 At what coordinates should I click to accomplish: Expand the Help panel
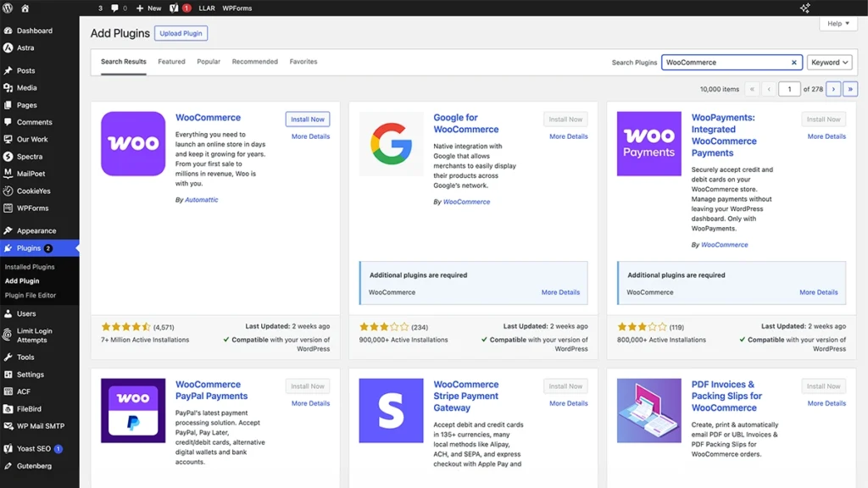(838, 24)
